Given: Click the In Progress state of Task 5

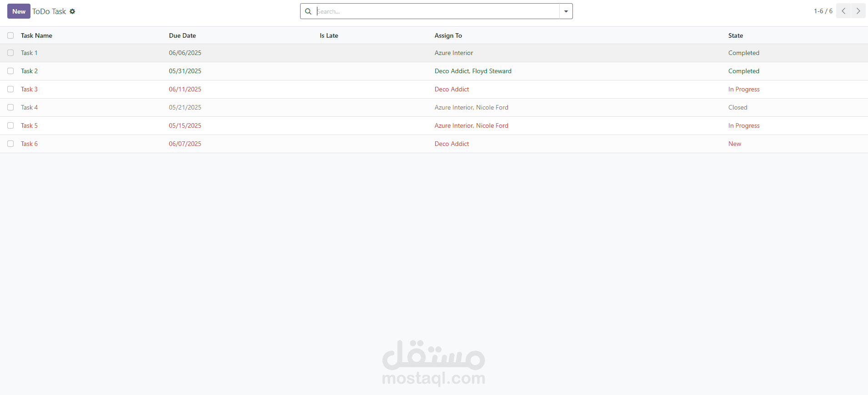Looking at the screenshot, I should [x=744, y=125].
